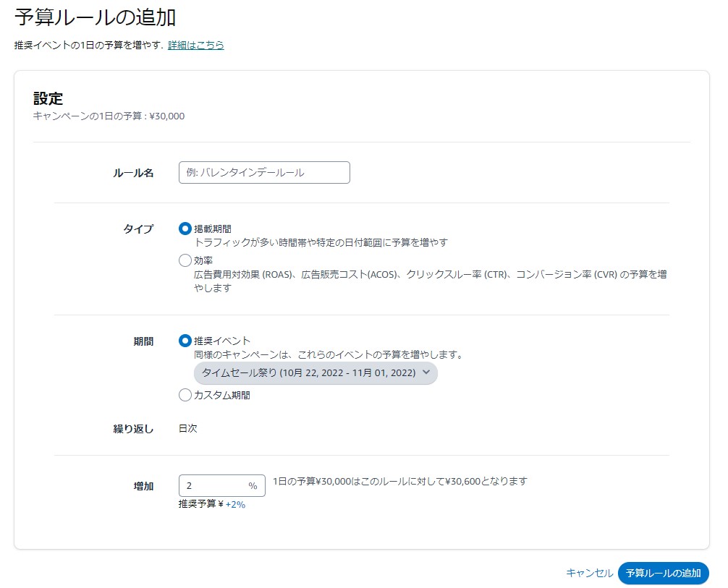This screenshot has width=728, height=588.
Task: Click the ROAS efficiency description text
Action: tap(430, 275)
